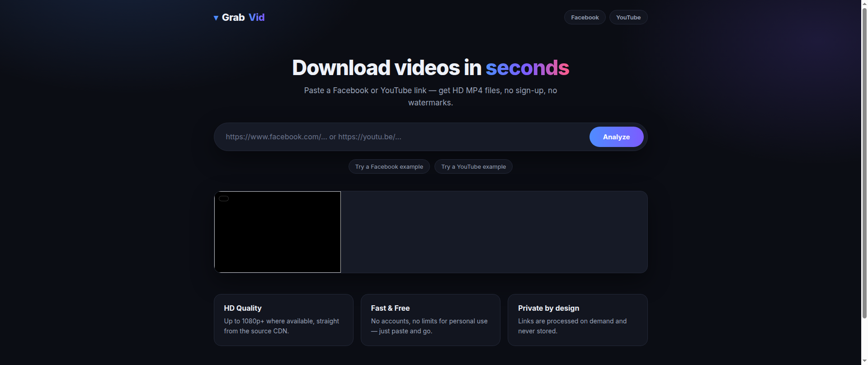Screen dimensions: 868x365
Task: Click the black video preview thumbnail
Action: (278, 232)
